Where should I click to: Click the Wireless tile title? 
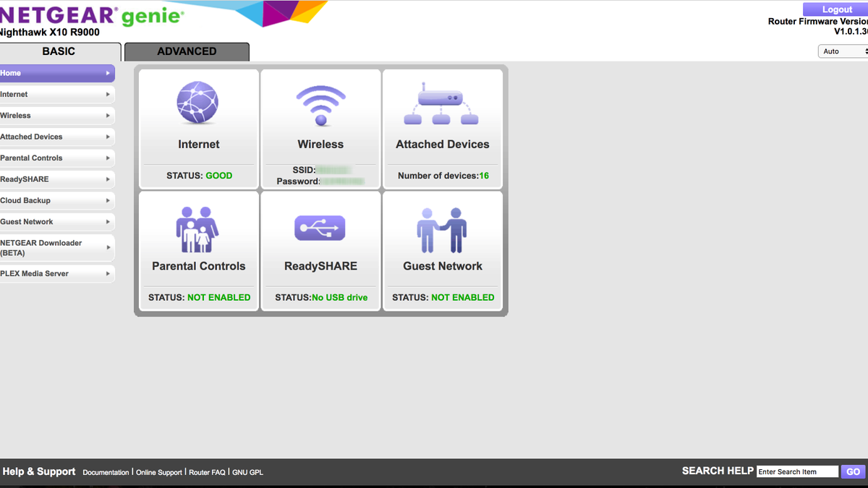(320, 145)
